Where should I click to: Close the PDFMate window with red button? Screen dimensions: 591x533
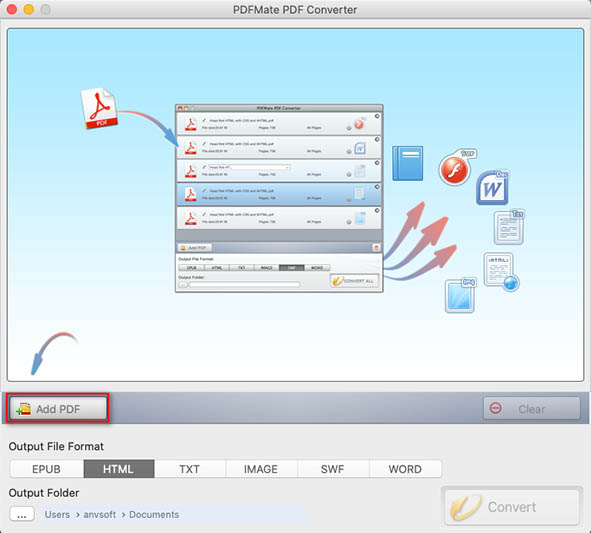click(12, 9)
